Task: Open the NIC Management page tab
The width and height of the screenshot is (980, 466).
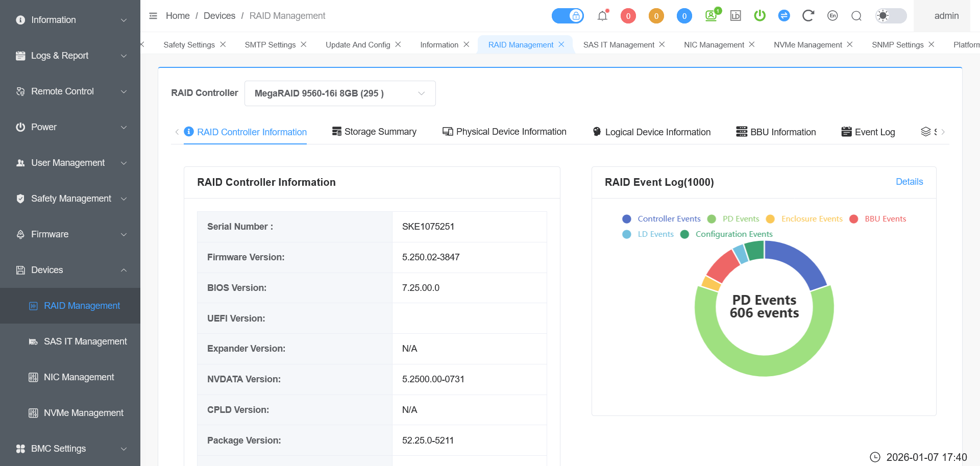Action: coord(714,45)
